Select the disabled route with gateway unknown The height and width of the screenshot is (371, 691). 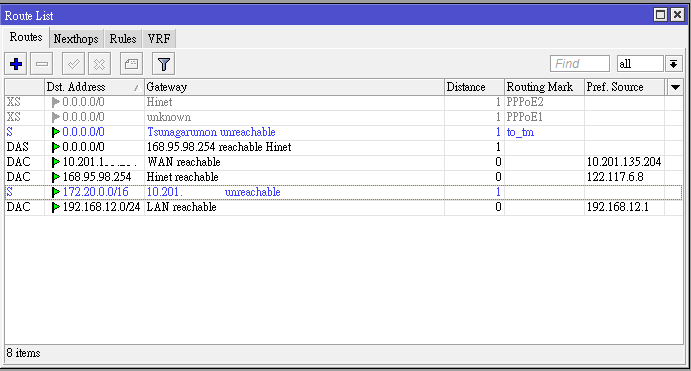pos(344,117)
